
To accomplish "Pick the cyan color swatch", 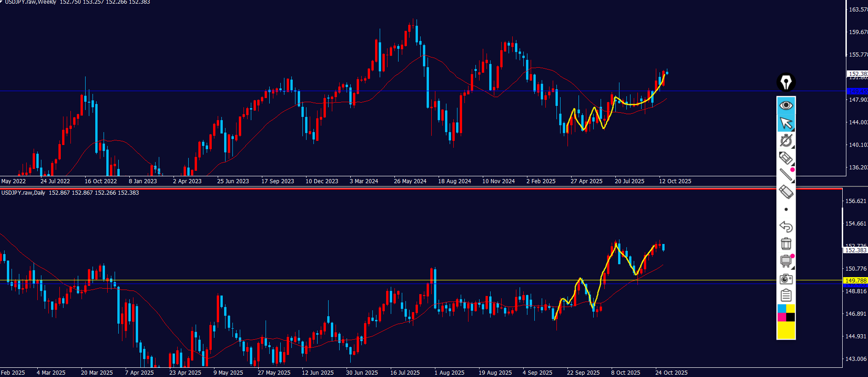I will click(781, 308).
